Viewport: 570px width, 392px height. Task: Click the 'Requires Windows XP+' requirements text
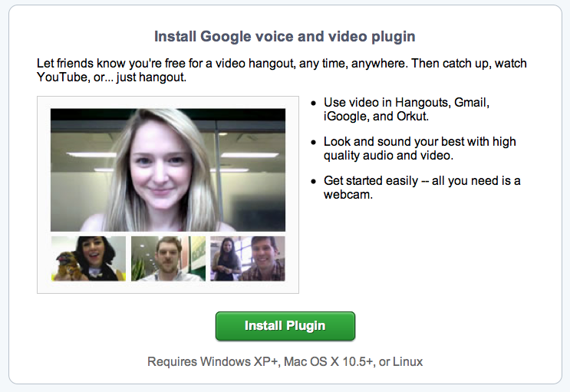point(285,361)
